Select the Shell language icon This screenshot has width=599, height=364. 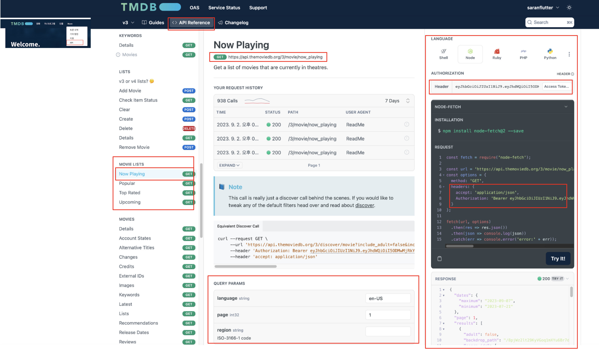coord(443,54)
